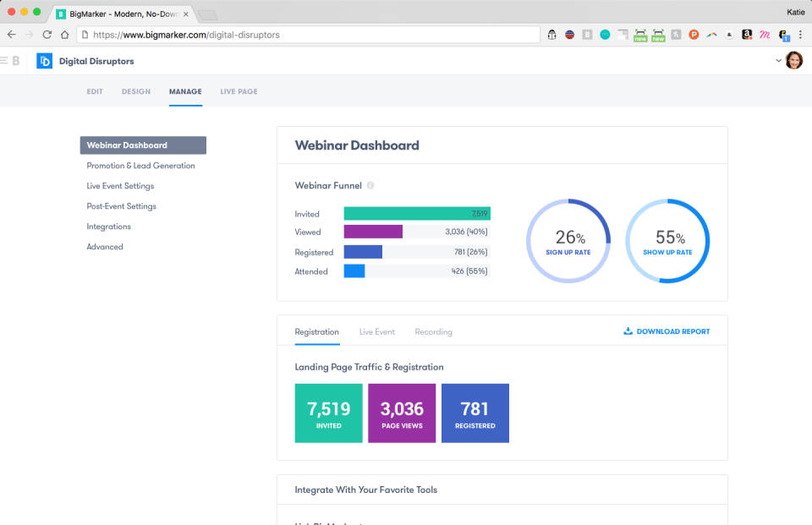Expand the chevron next to the profile avatar

coord(779,60)
